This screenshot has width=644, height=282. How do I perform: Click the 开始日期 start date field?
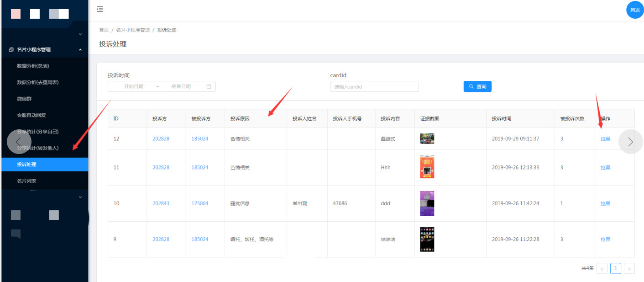[134, 86]
